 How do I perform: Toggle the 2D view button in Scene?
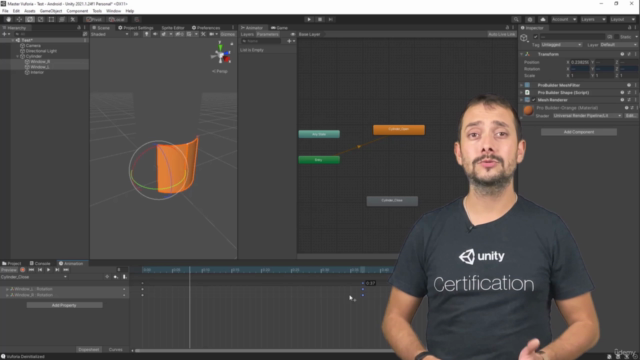[x=136, y=34]
